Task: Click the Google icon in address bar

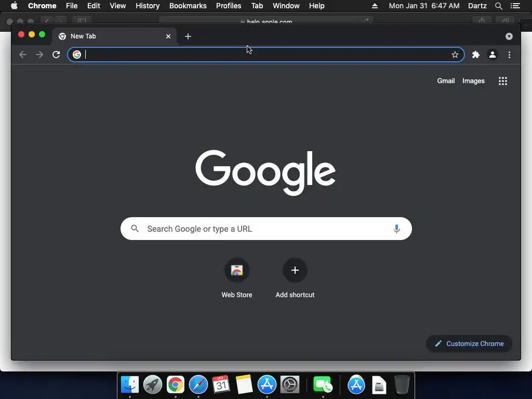Action: point(77,55)
